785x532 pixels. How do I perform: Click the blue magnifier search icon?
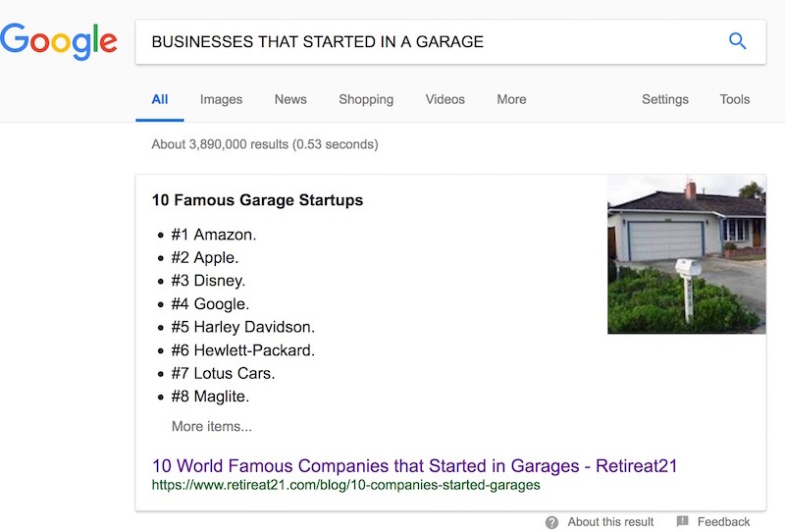tap(738, 41)
